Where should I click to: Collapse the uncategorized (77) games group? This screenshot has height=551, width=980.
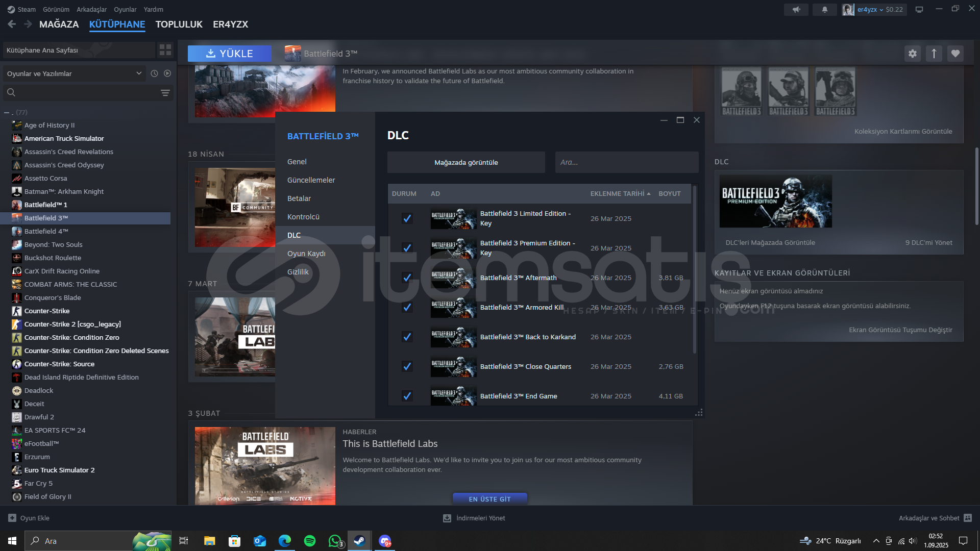pyautogui.click(x=7, y=112)
